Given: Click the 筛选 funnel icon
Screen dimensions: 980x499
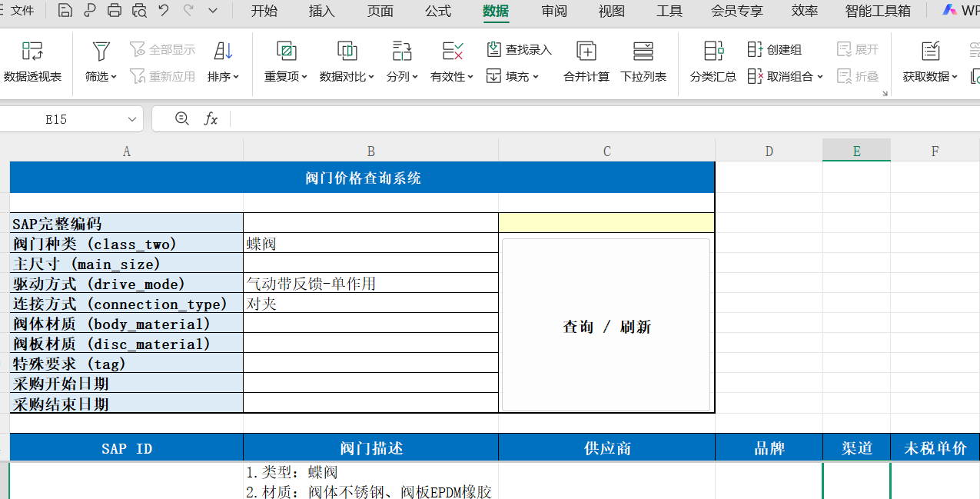Looking at the screenshot, I should [x=101, y=52].
